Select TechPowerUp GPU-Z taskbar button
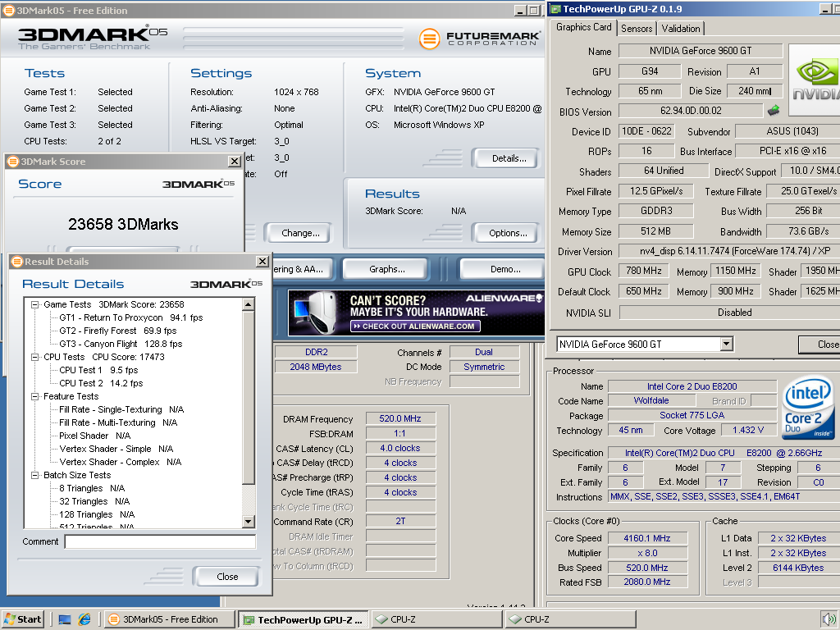 coord(304,619)
